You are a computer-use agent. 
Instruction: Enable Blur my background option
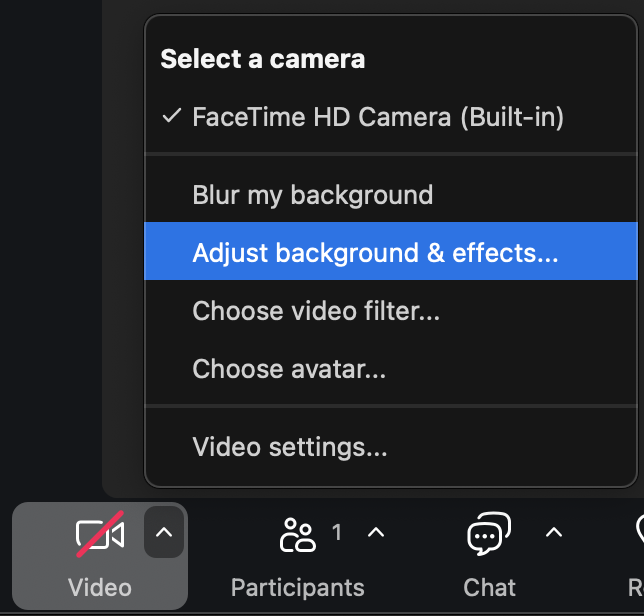click(312, 194)
